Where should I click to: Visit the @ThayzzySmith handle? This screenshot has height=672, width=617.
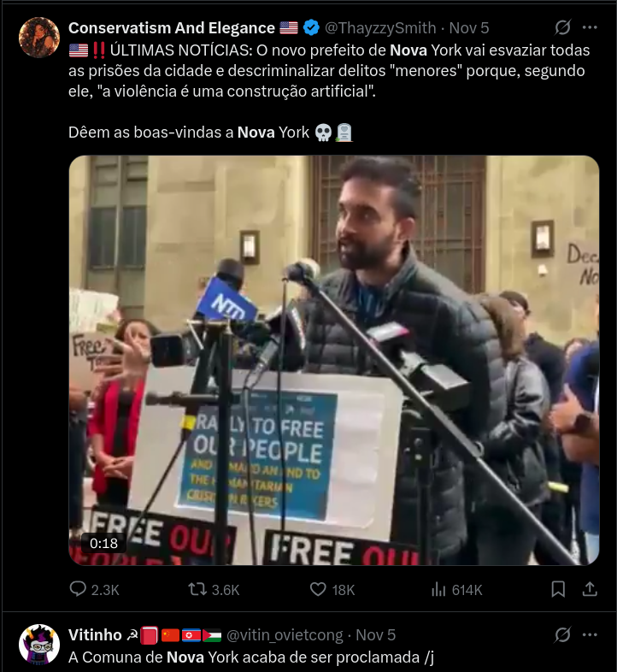point(380,28)
